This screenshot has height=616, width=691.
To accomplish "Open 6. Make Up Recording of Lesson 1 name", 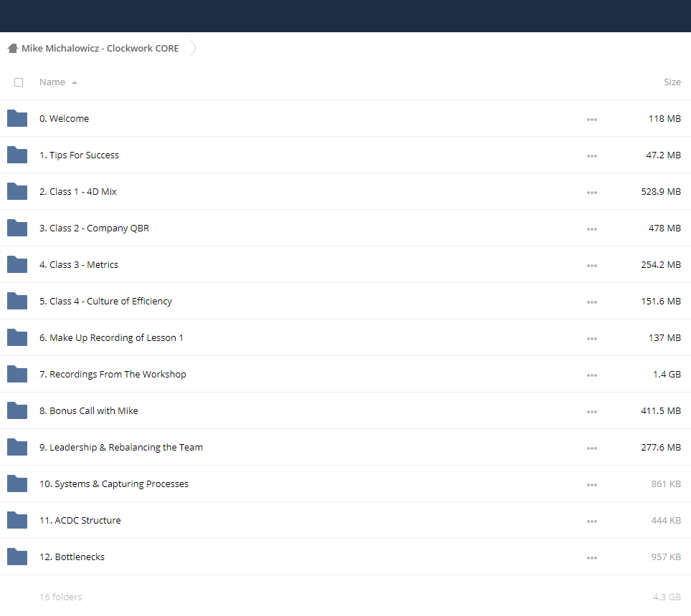I will 111,337.
